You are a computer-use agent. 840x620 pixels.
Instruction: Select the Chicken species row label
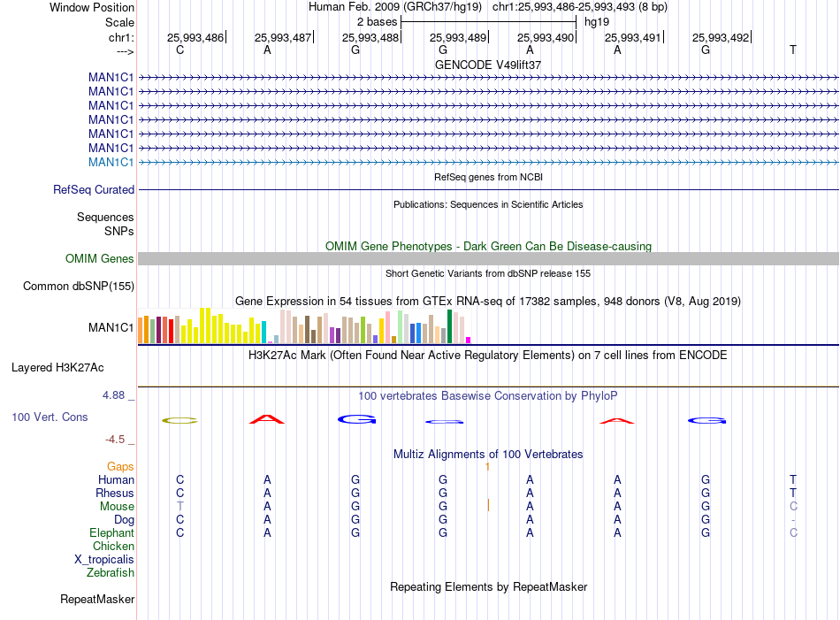pyautogui.click(x=113, y=546)
